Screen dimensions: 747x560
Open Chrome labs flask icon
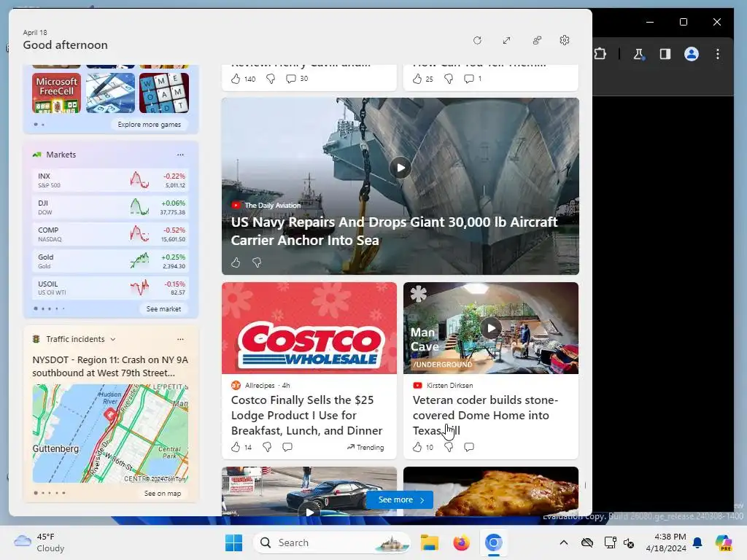point(639,54)
